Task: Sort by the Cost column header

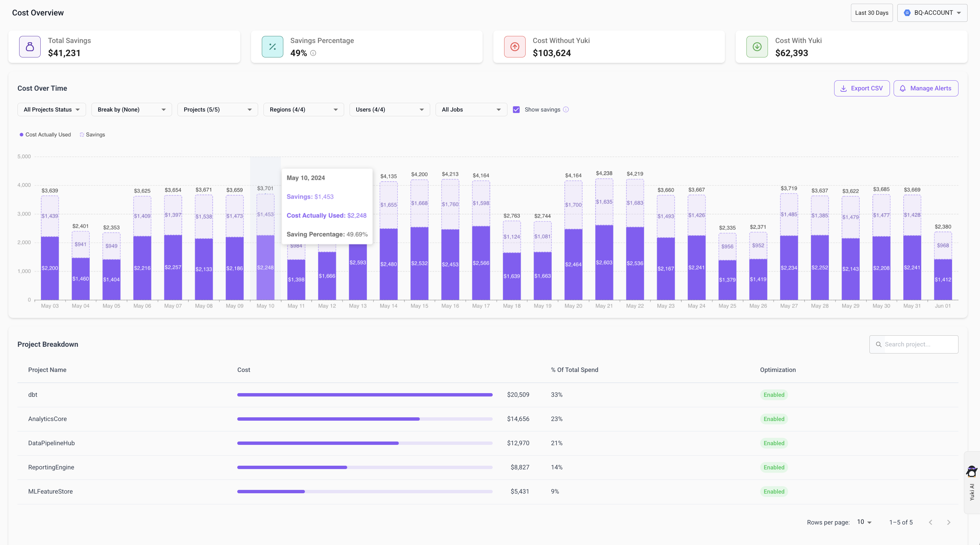Action: (x=243, y=370)
